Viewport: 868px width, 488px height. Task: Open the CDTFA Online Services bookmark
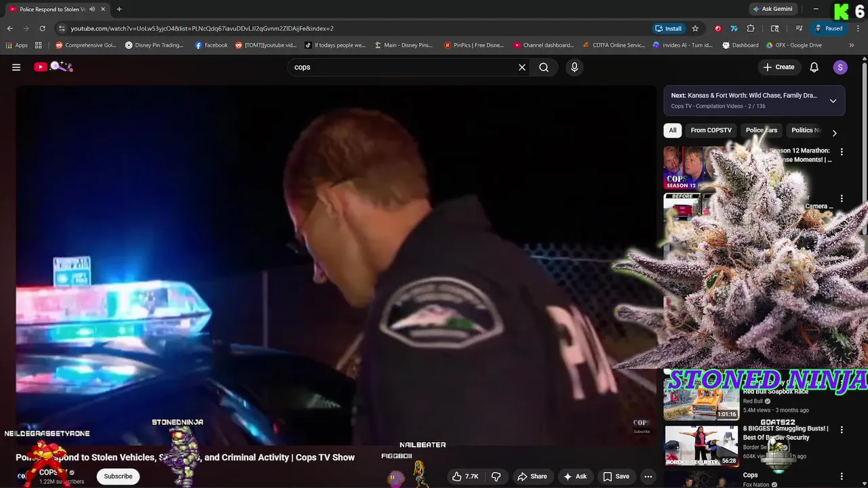614,45
